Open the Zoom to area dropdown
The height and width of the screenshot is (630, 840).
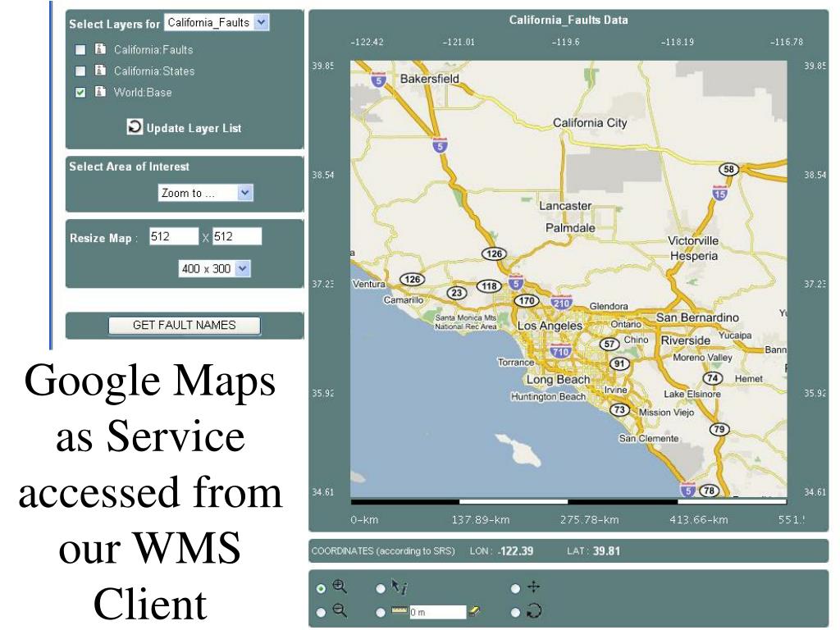(x=205, y=193)
